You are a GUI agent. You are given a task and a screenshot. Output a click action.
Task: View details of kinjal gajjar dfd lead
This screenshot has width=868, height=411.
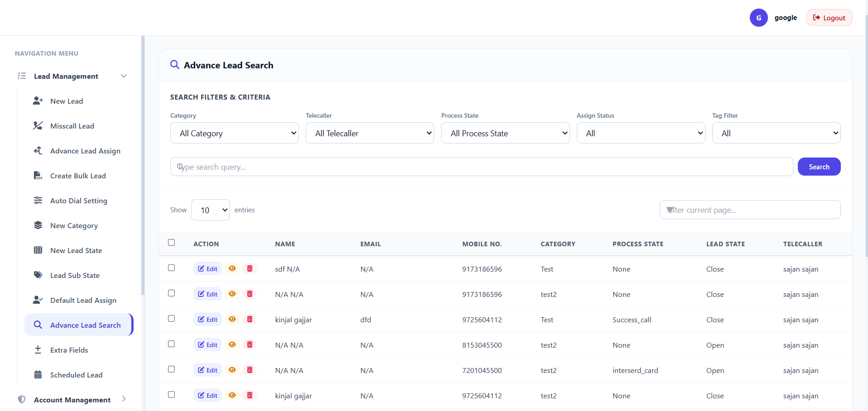coord(232,319)
